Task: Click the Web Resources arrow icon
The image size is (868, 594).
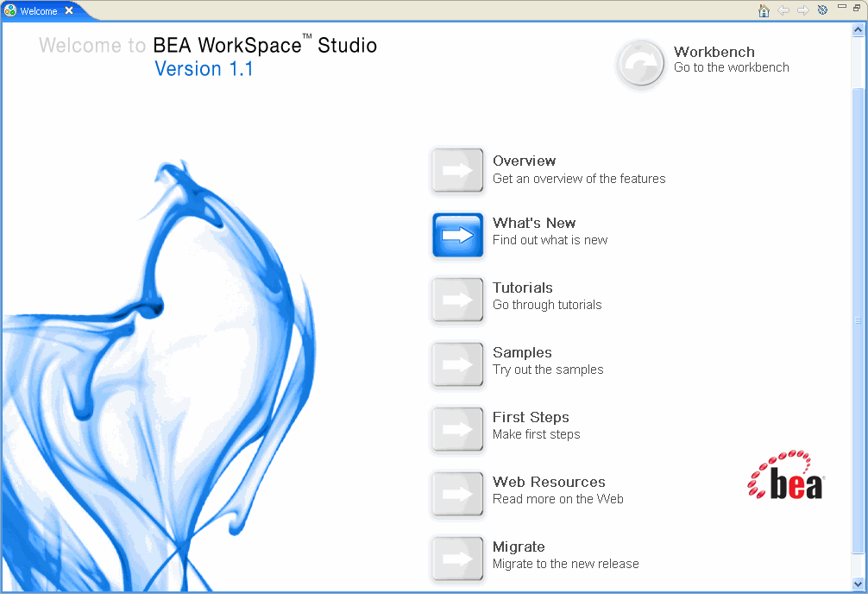Action: click(458, 494)
